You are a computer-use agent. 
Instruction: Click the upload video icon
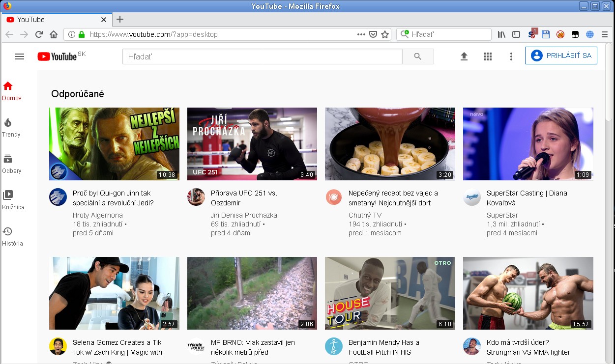click(x=464, y=56)
